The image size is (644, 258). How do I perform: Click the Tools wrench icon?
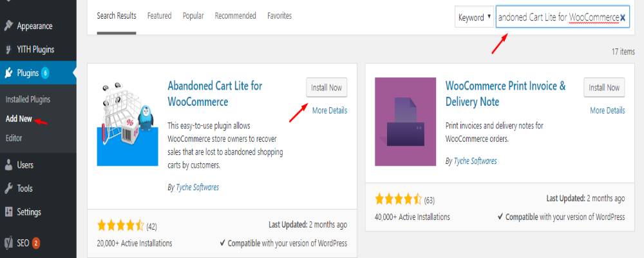coord(9,188)
